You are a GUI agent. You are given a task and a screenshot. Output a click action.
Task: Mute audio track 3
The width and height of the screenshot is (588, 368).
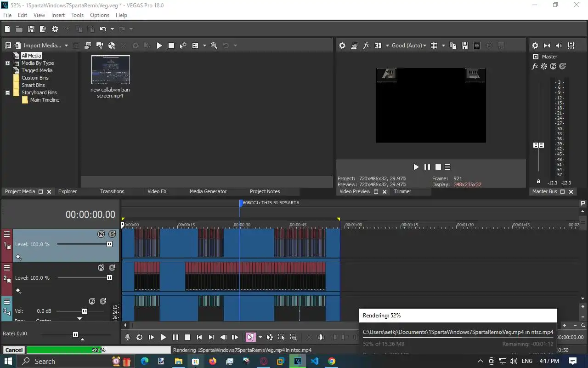92,301
